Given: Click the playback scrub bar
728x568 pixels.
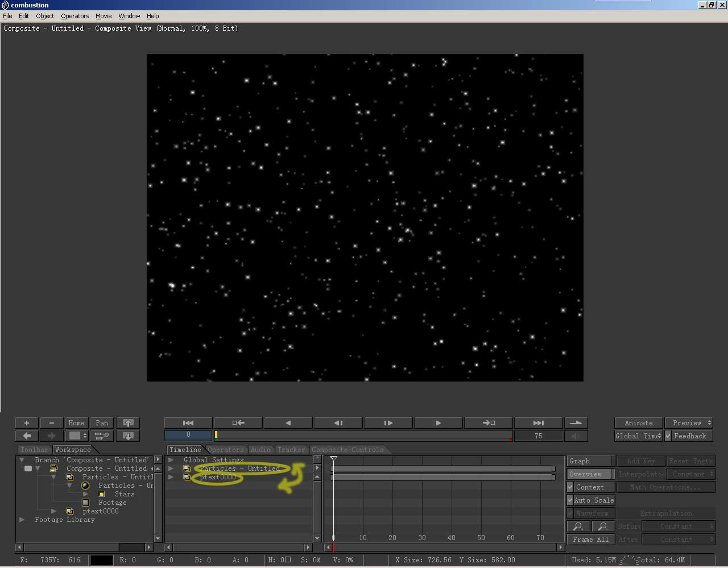Looking at the screenshot, I should [x=364, y=436].
